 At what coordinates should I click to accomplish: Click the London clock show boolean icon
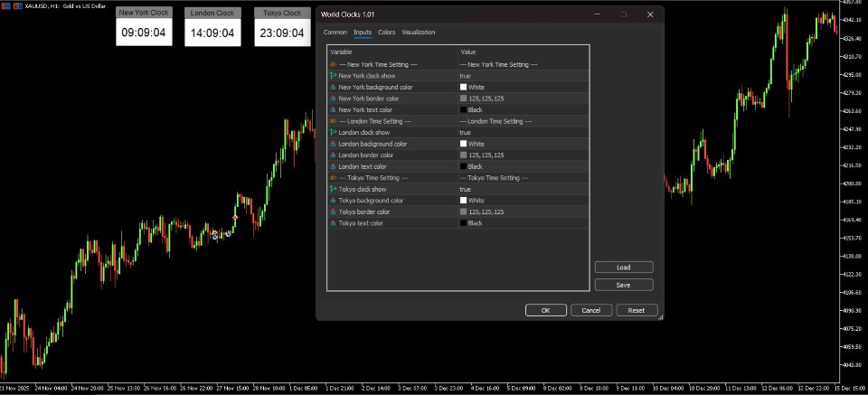click(333, 133)
